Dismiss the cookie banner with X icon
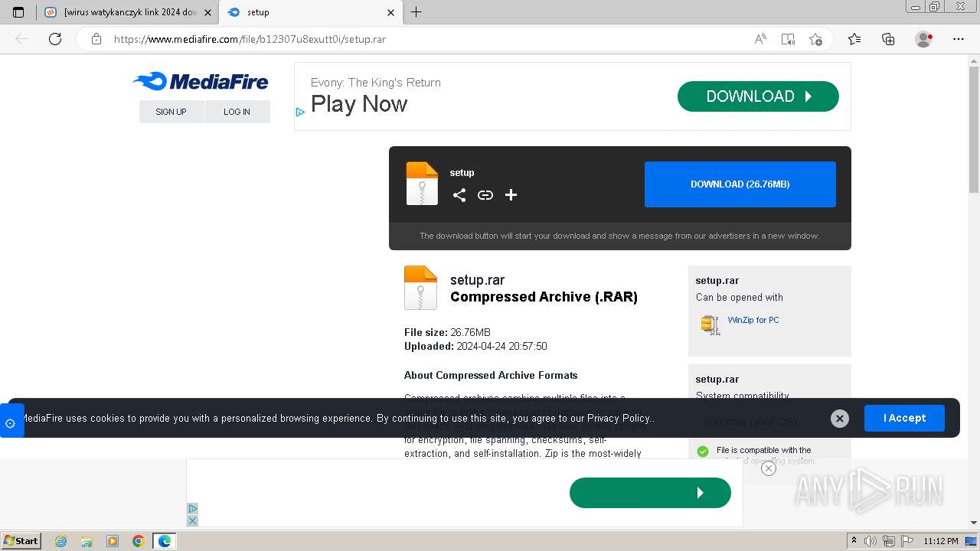The image size is (980, 551). tap(840, 419)
